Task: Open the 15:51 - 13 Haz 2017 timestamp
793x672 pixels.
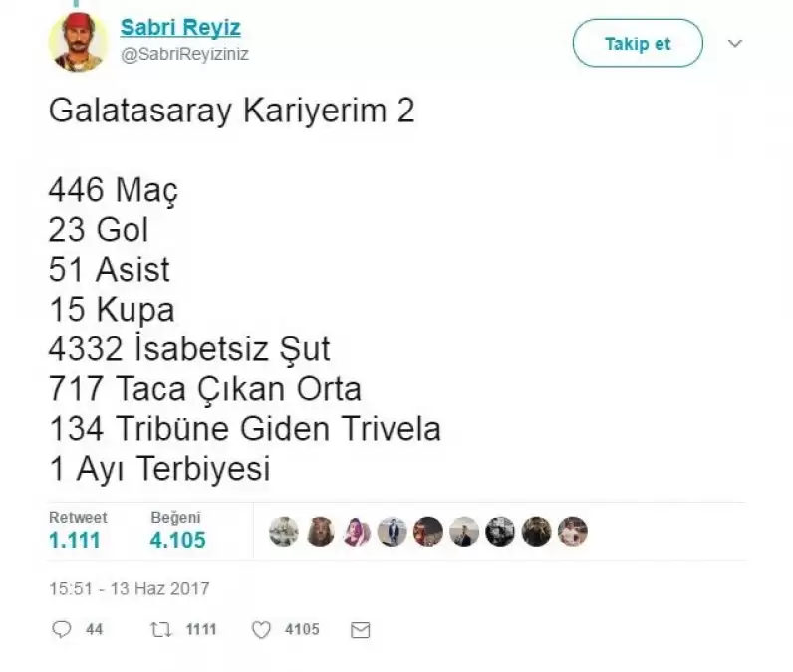Action: point(130,588)
